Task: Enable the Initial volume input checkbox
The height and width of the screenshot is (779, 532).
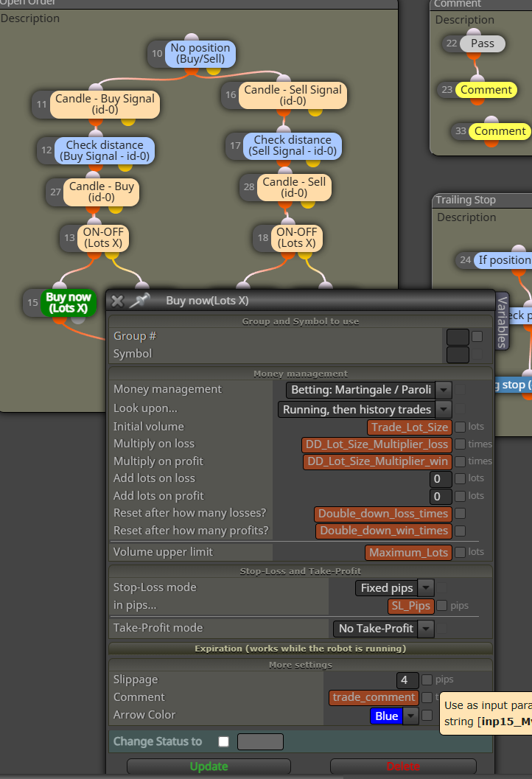Action: click(x=461, y=427)
